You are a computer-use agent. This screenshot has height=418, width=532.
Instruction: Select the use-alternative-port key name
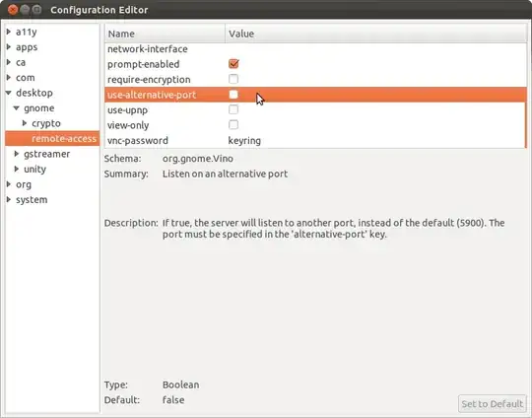(152, 95)
